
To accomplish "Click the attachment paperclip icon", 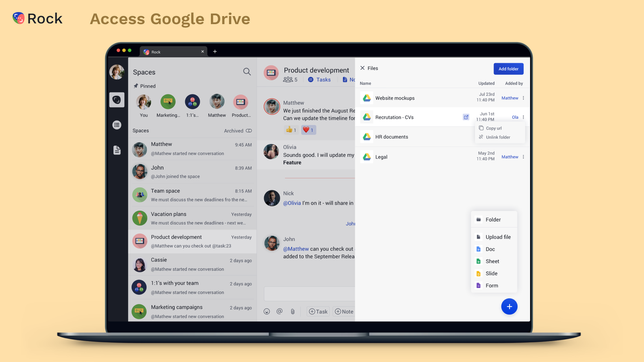I will 292,312.
